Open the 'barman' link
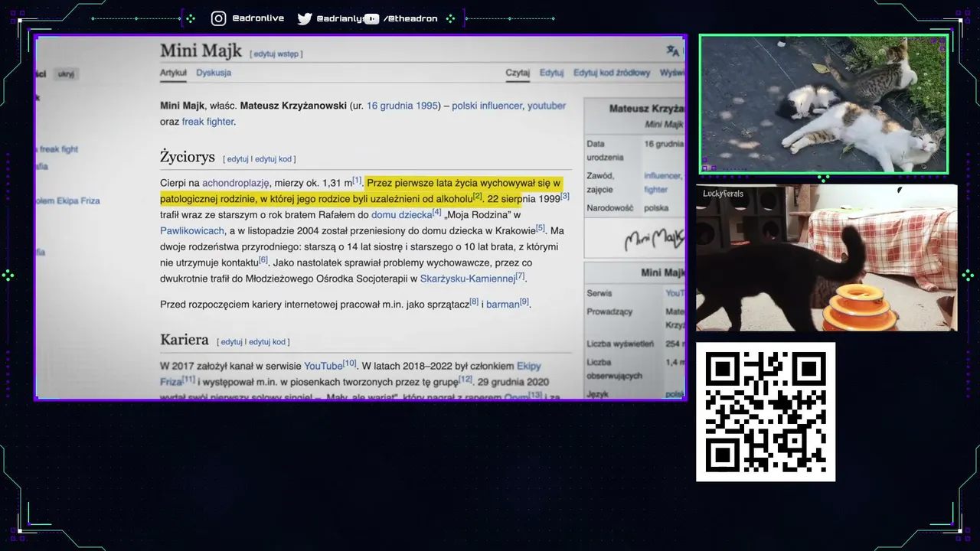Screen dimensions: 980x551 point(503,305)
